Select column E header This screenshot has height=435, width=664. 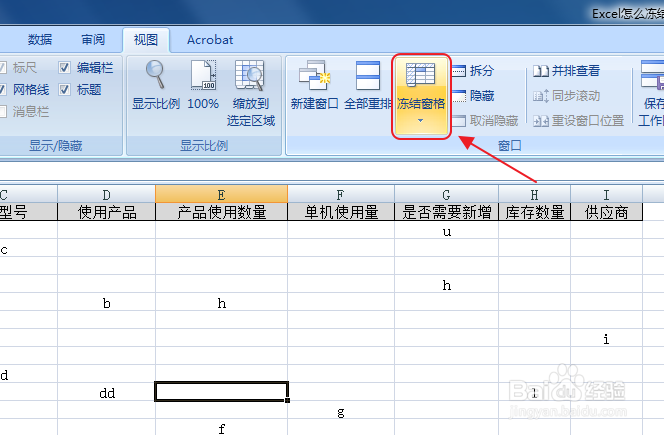(221, 194)
